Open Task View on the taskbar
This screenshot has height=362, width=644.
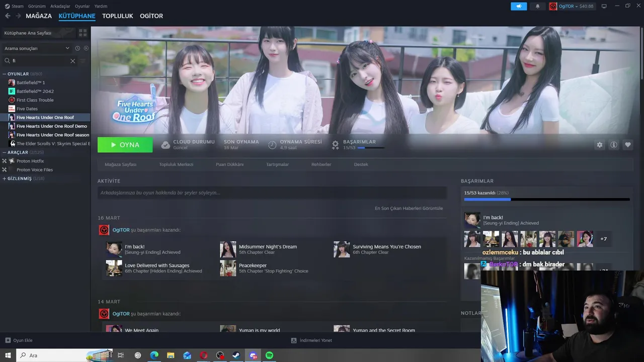(x=121, y=355)
